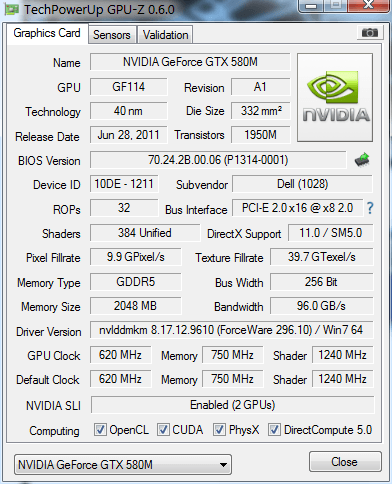Toggle the OpenCL checkbox
Screen dimensions: 392x484
[100, 430]
